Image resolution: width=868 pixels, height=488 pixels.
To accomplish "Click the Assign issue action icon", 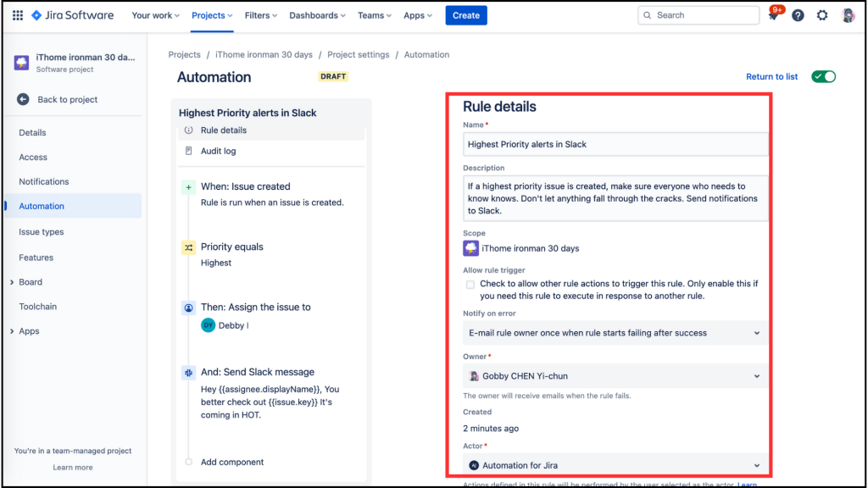I will (189, 308).
